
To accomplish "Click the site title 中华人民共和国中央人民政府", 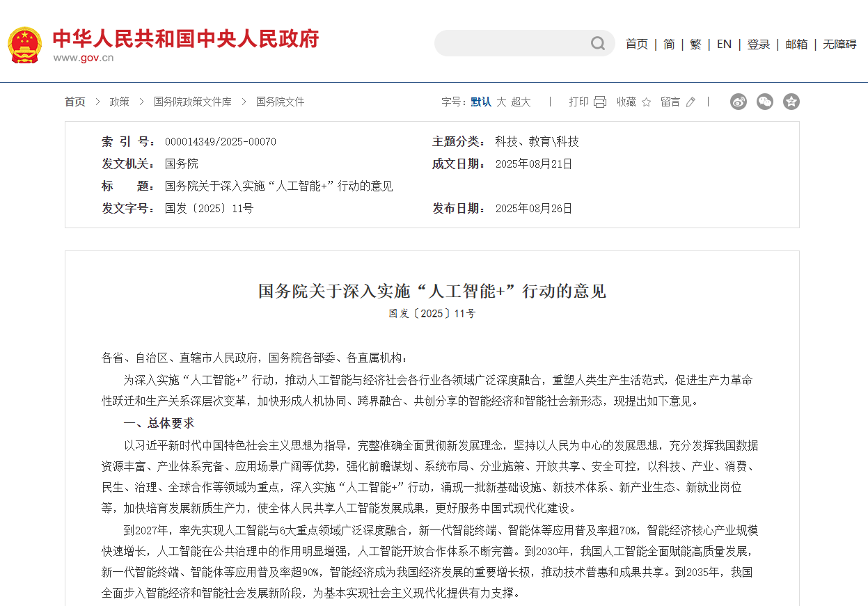I will coord(186,39).
